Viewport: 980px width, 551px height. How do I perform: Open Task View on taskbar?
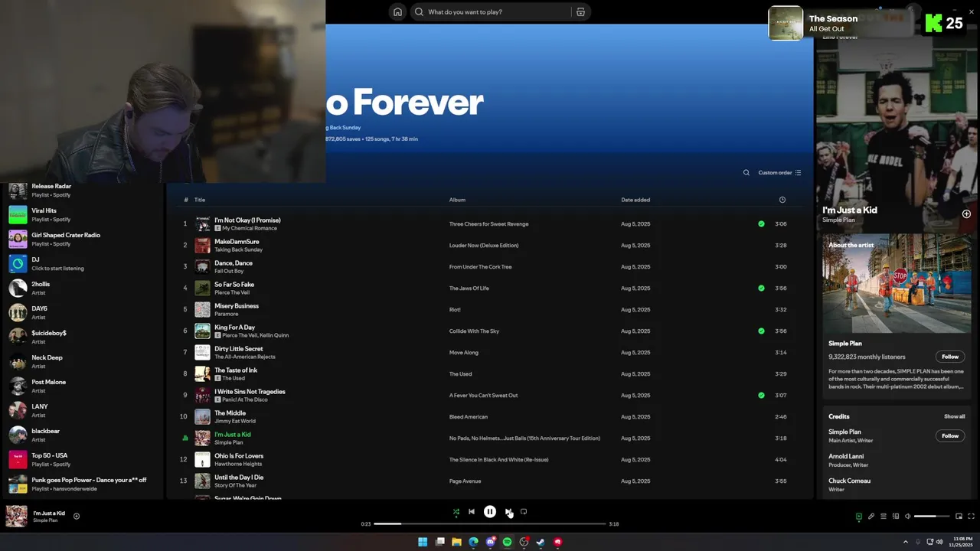(x=439, y=542)
